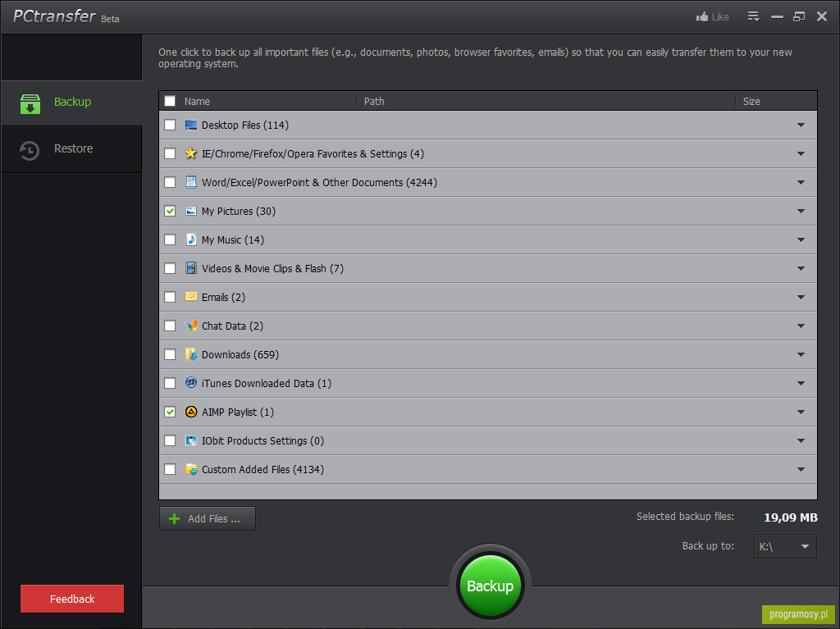
Task: Switch to the Restore tab
Action: 72,149
